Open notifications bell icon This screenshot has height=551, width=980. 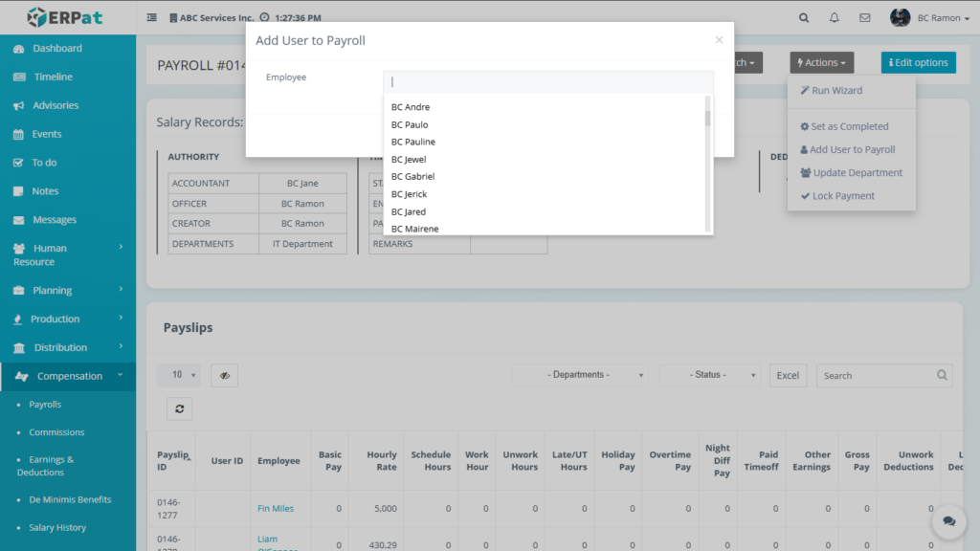click(834, 17)
